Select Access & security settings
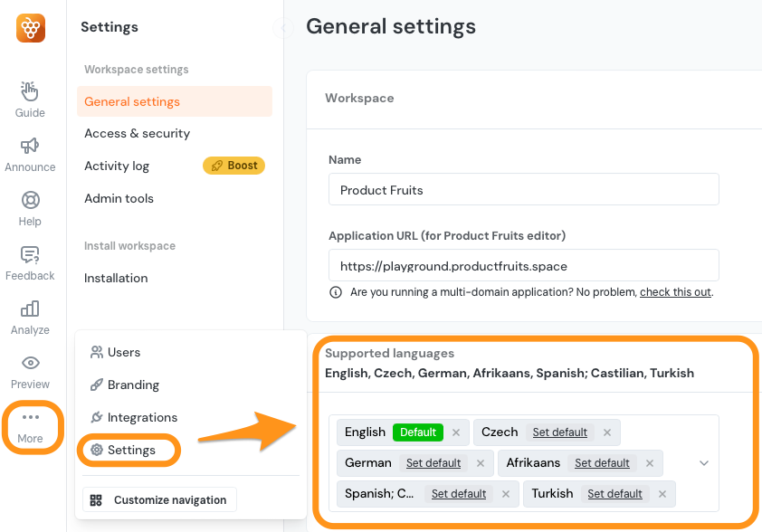 tap(137, 133)
